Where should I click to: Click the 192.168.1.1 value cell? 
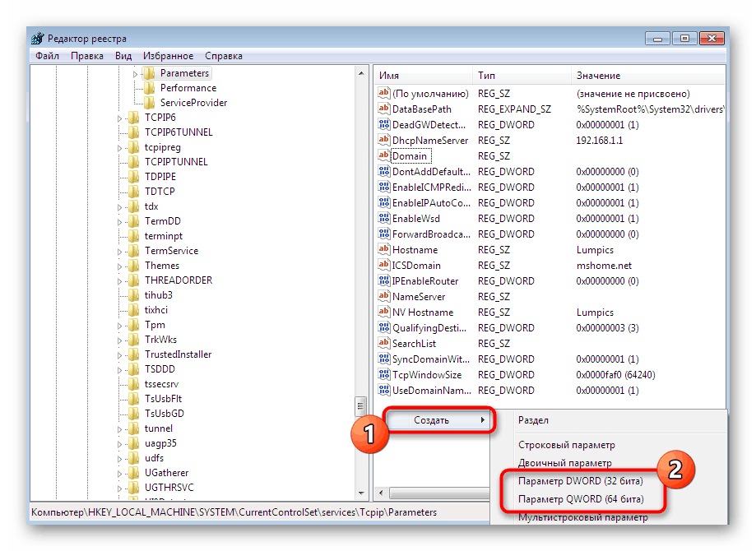click(600, 141)
